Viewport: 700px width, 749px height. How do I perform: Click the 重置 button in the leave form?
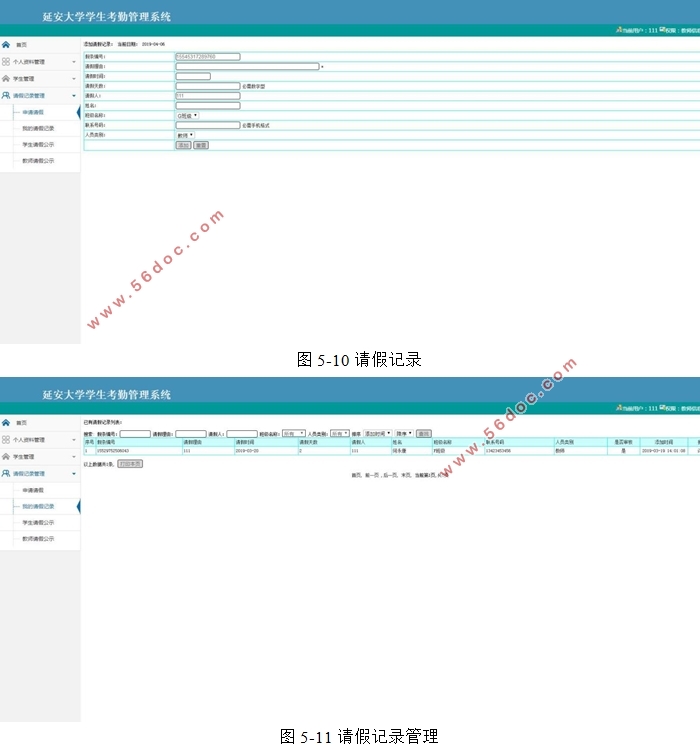tap(201, 145)
